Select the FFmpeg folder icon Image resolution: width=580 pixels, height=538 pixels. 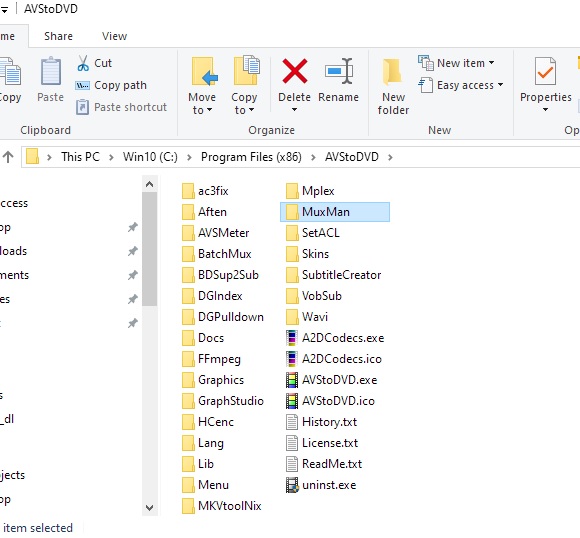click(x=188, y=359)
